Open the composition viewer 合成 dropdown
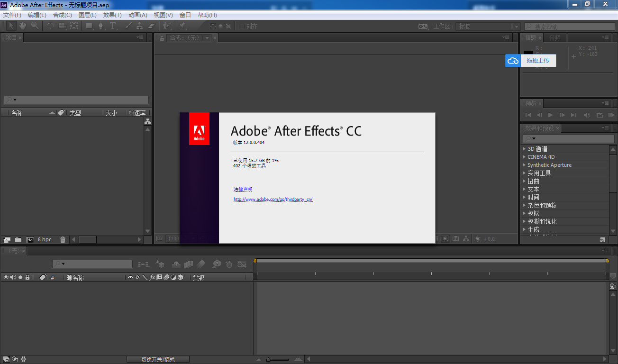 click(207, 38)
